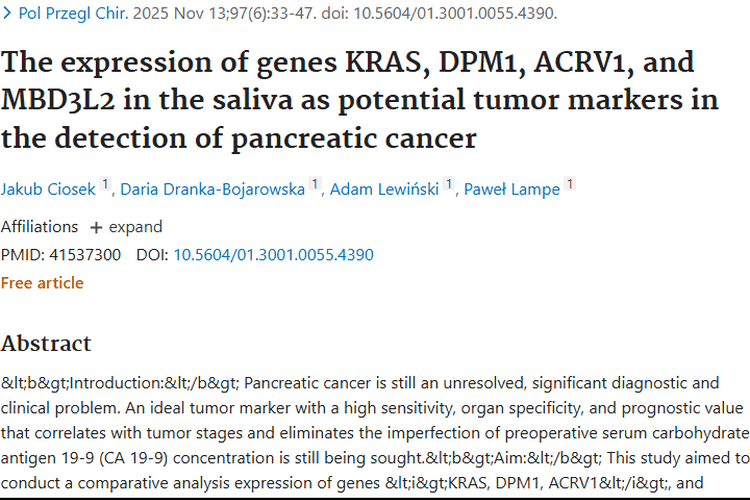Click the PMID number 41537300
Screen dimensions: 750x500
click(84, 255)
